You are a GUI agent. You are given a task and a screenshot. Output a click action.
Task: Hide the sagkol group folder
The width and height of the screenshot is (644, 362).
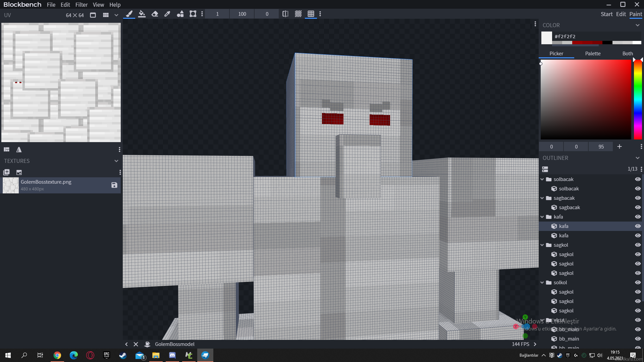click(x=638, y=245)
